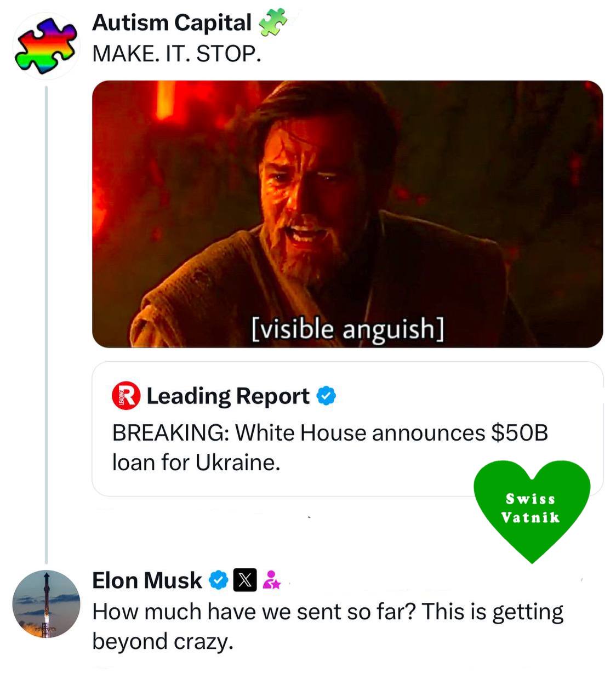Click Elon Musk's blue verified checkmark

[x=219, y=580]
